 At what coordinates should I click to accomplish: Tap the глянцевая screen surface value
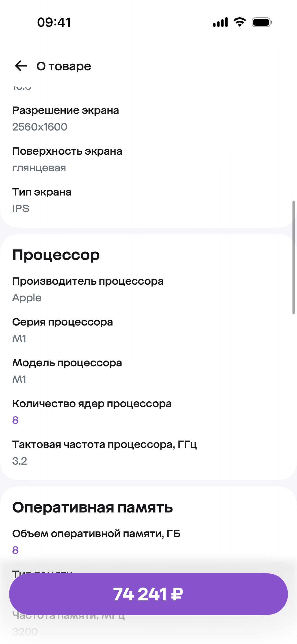pyautogui.click(x=39, y=168)
